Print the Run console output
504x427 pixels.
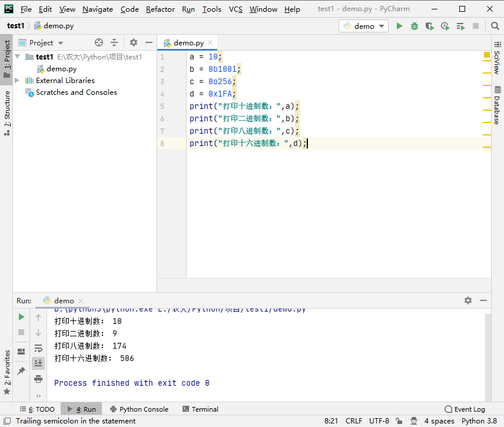[x=38, y=379]
